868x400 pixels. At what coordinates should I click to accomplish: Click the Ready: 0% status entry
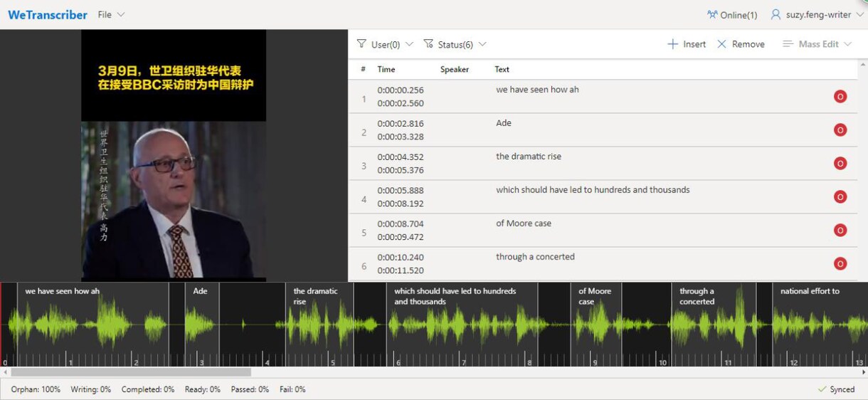pyautogui.click(x=202, y=390)
